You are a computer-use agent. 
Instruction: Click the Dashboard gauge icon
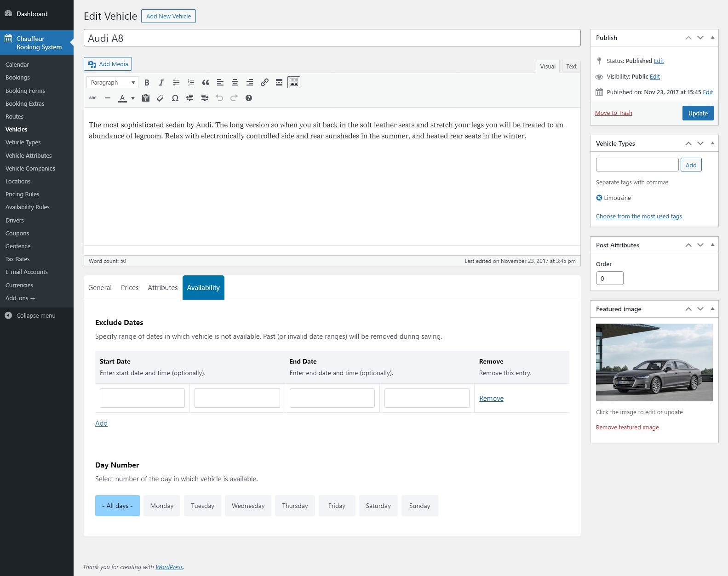click(8, 13)
